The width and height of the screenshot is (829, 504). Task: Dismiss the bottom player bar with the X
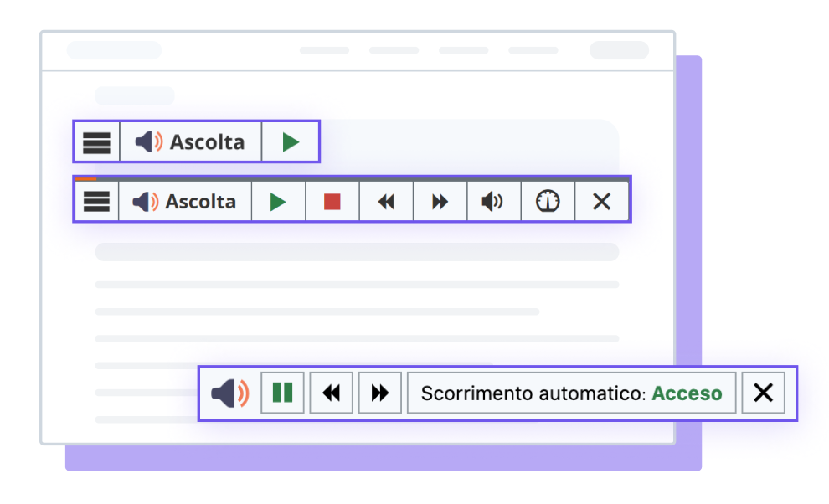[x=763, y=393]
